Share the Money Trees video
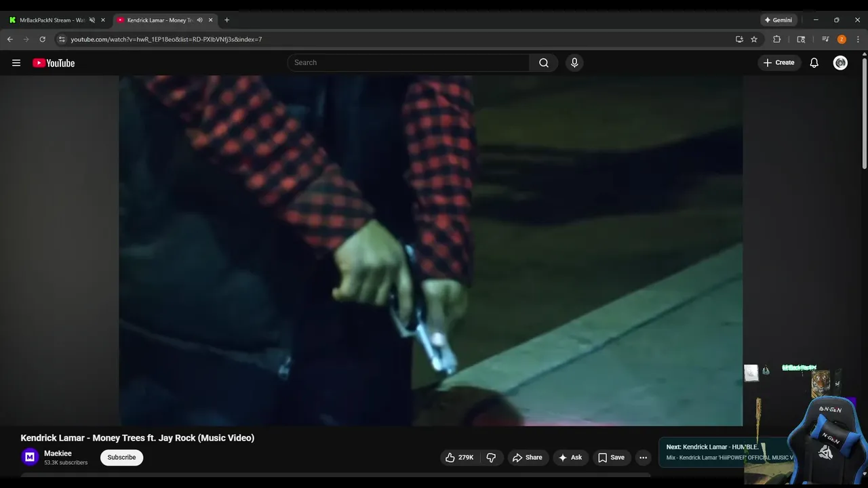868x488 pixels. (x=527, y=457)
